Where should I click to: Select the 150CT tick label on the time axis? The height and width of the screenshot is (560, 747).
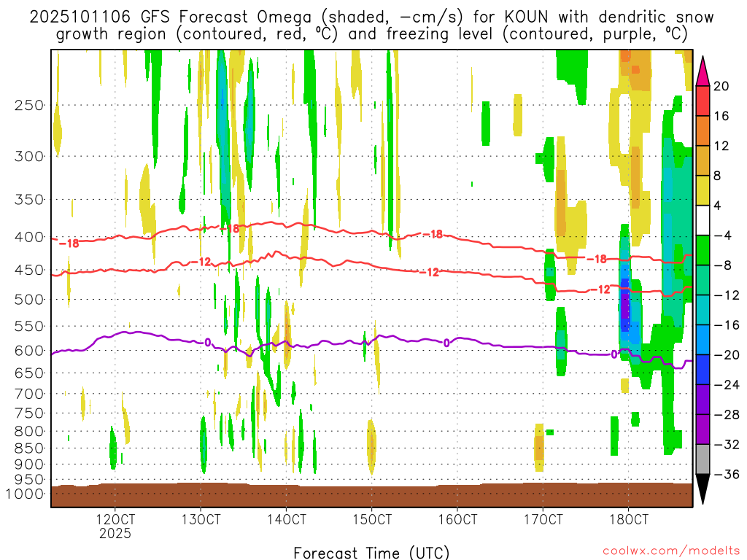(372, 520)
